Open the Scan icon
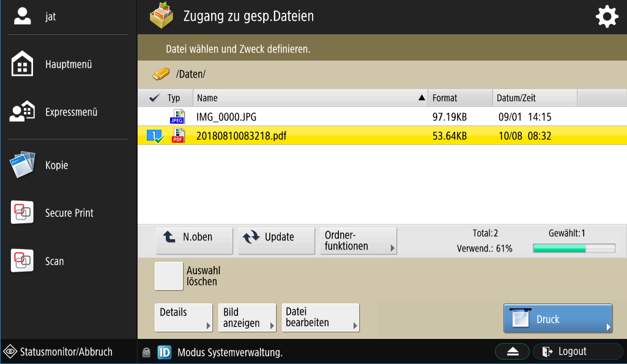 point(23,261)
